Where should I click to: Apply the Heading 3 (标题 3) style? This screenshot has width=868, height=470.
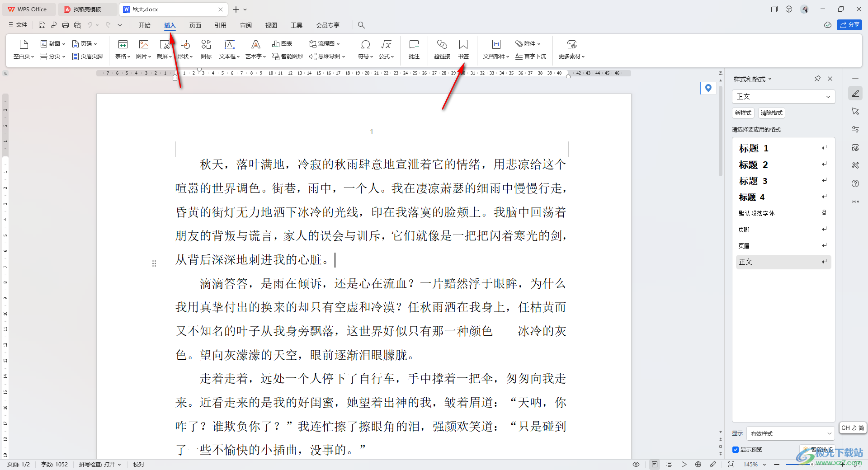click(x=783, y=181)
